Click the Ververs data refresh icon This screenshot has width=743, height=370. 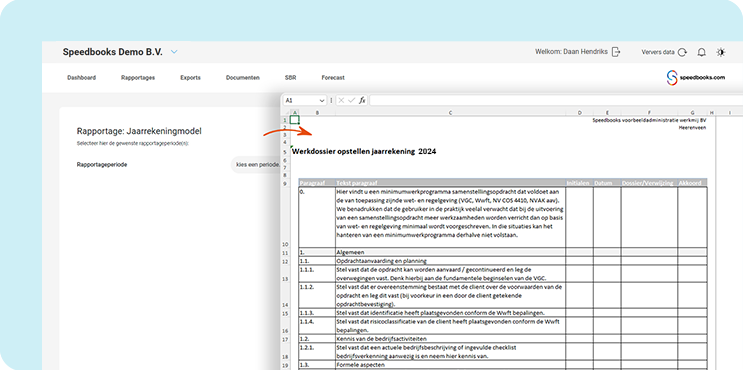tap(682, 53)
